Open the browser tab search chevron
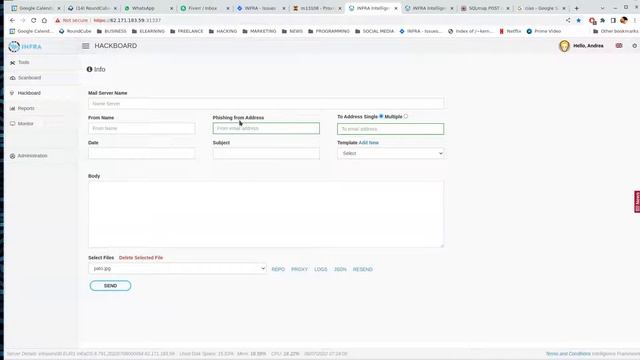The width and height of the screenshot is (640, 360). (x=602, y=8)
